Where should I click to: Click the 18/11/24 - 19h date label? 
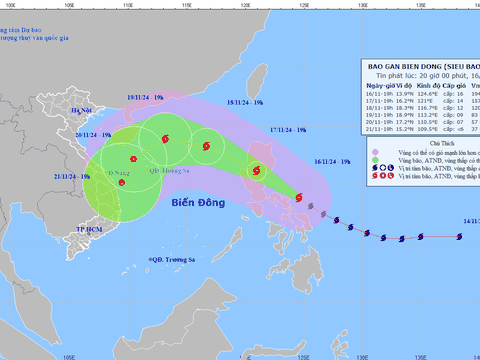[245, 103]
